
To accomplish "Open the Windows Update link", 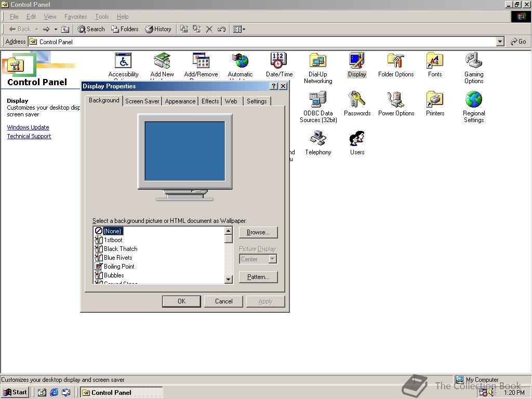I will click(28, 127).
